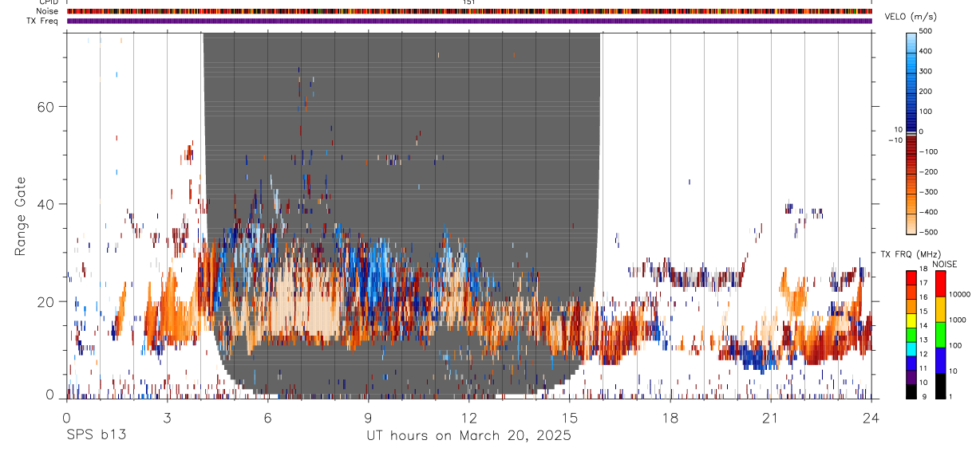Click the '-300' label on VELO colorbar
The height and width of the screenshot is (452, 980).
928,191
